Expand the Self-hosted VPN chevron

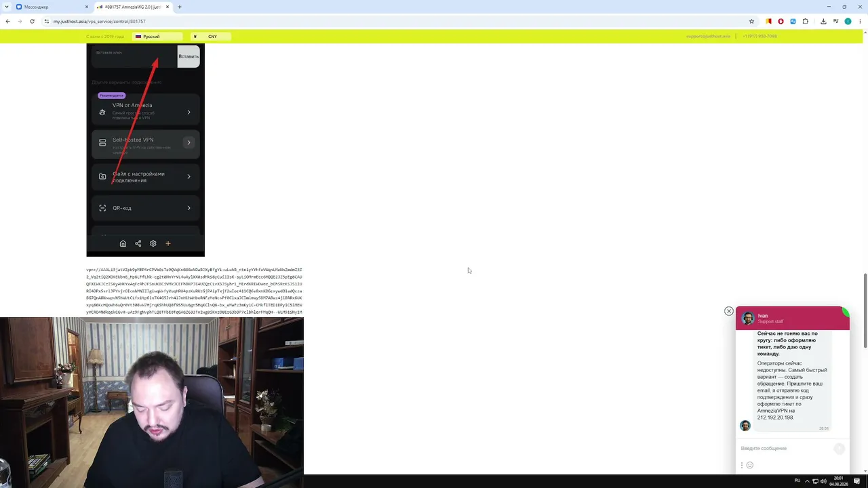pyautogui.click(x=189, y=142)
